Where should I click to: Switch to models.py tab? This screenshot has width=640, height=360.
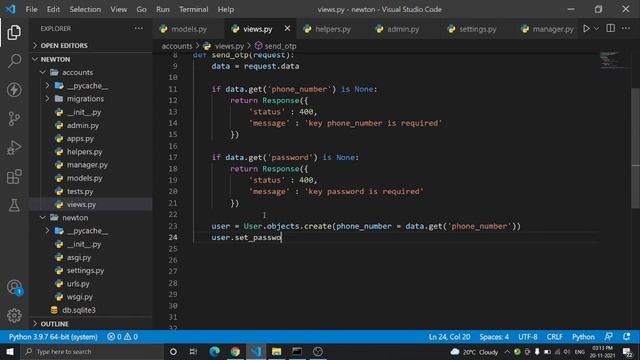click(x=189, y=29)
